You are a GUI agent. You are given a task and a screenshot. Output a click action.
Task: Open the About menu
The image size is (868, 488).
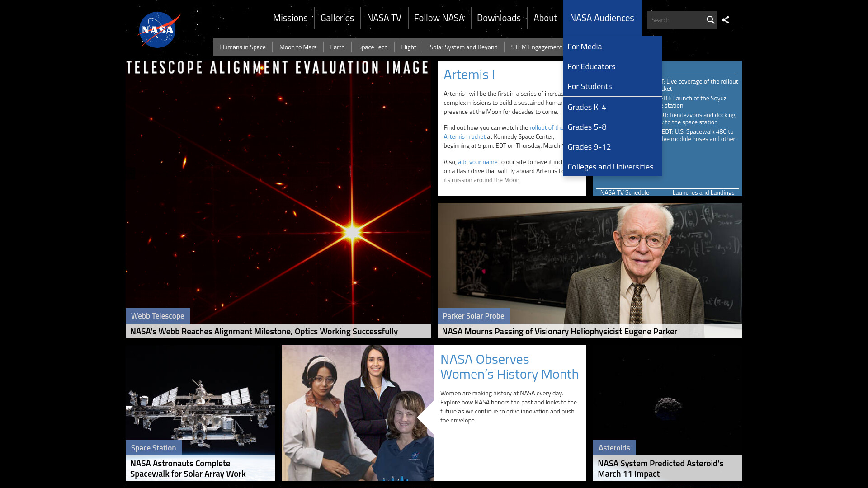coord(545,18)
